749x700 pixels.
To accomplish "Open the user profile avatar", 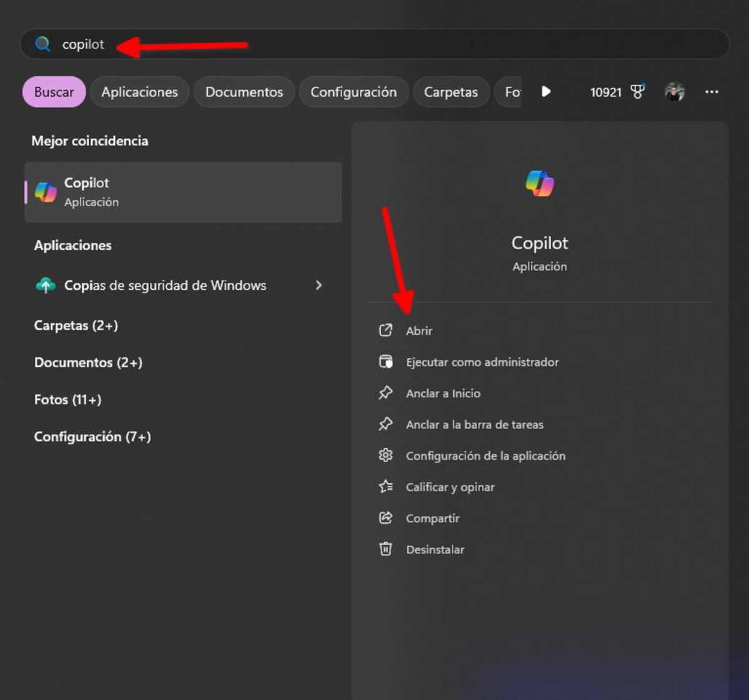I will (675, 92).
